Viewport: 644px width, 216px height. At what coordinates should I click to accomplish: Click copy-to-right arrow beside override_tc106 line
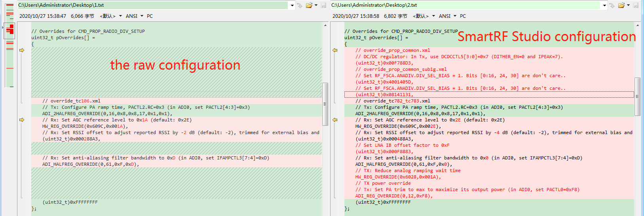point(22,50)
